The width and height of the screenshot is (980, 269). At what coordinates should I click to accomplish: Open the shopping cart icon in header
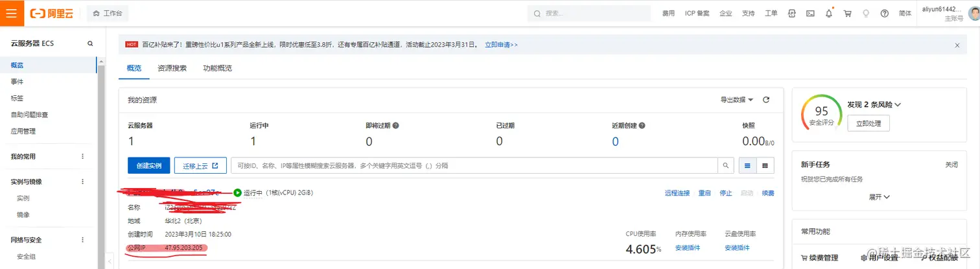click(847, 13)
